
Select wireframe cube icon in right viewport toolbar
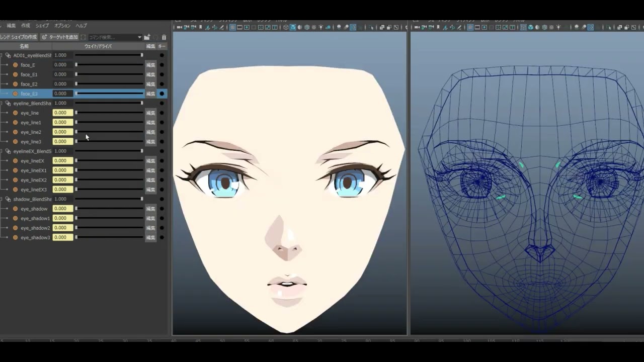pos(523,27)
